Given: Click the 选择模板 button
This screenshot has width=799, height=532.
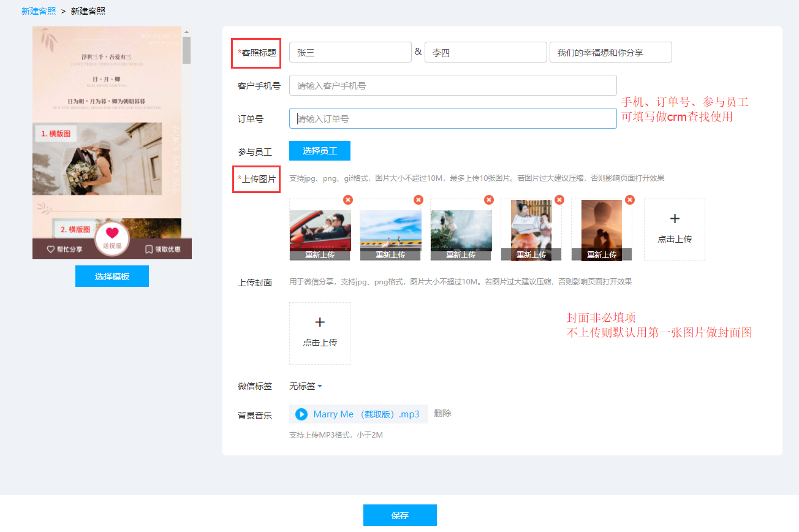Looking at the screenshot, I should [x=112, y=276].
